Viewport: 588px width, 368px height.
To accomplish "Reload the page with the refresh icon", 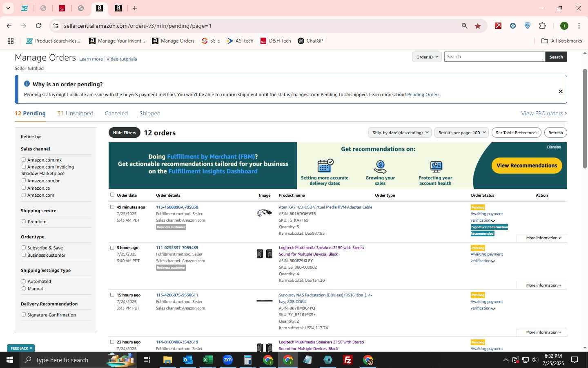I will click(38, 26).
